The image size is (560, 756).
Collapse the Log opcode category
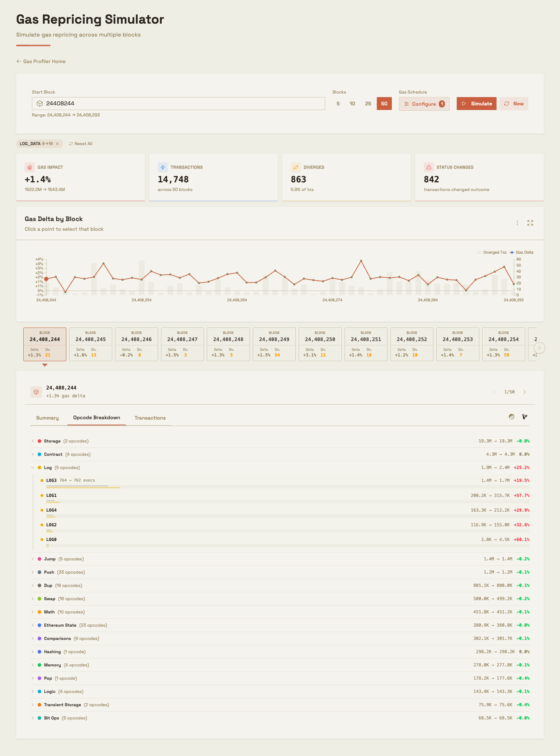click(280, 468)
